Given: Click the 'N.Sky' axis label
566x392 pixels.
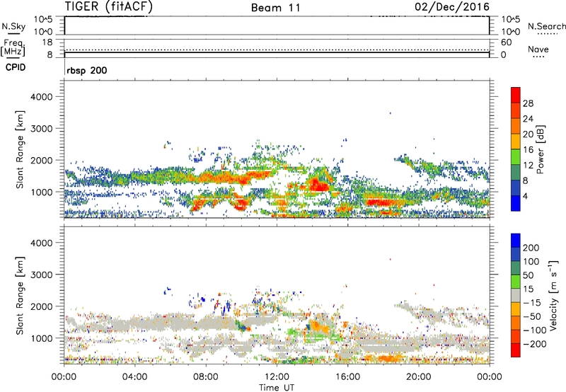Looking at the screenshot, I should pyautogui.click(x=13, y=26).
